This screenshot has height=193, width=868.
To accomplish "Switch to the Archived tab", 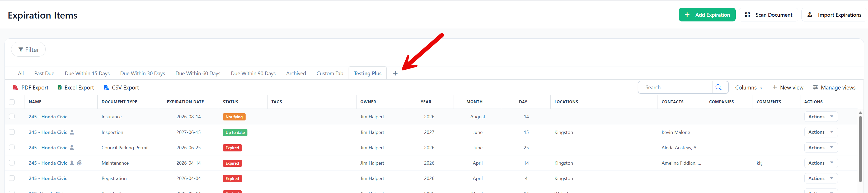I will point(296,73).
